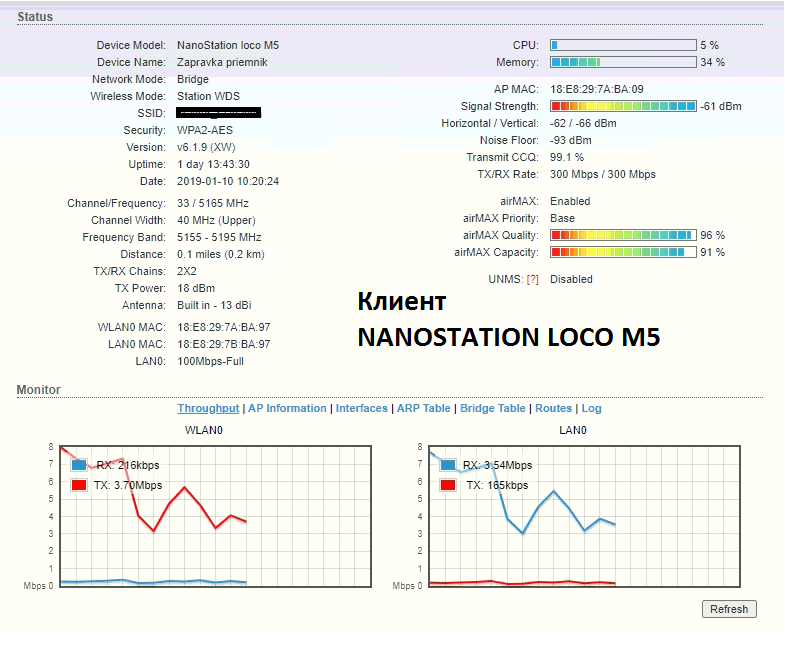The width and height of the screenshot is (785, 652).
Task: Click 'RX: 3.54Mbps' label in LAN0 chart
Action: [498, 465]
